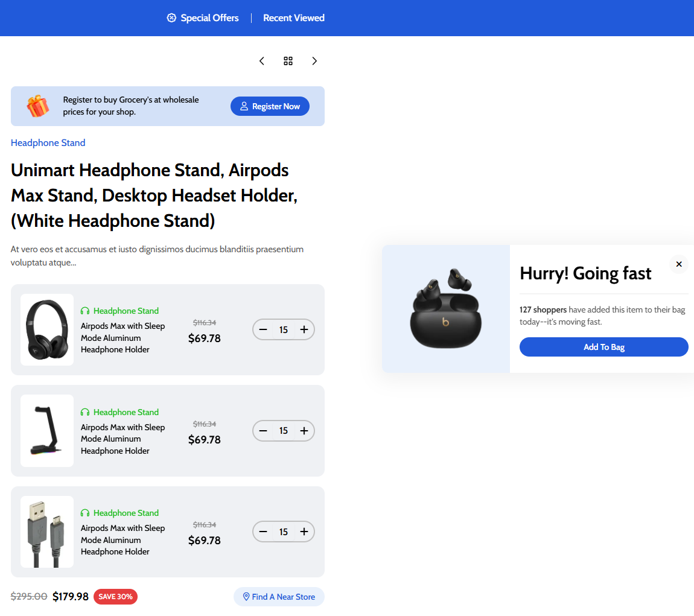
Task: Go to next product using right chevron
Action: point(314,61)
